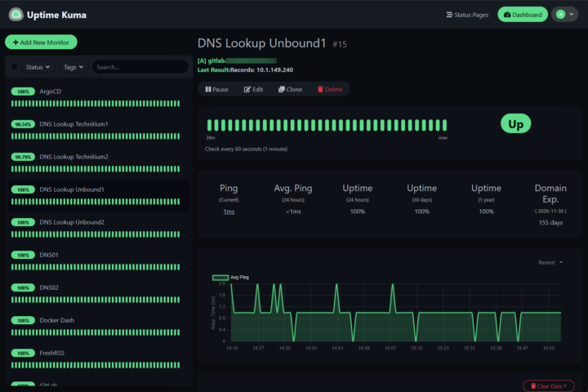Image resolution: width=588 pixels, height=392 pixels.
Task: Select DNS Lookup Unbound1 monitor in list
Action: pyautogui.click(x=99, y=195)
